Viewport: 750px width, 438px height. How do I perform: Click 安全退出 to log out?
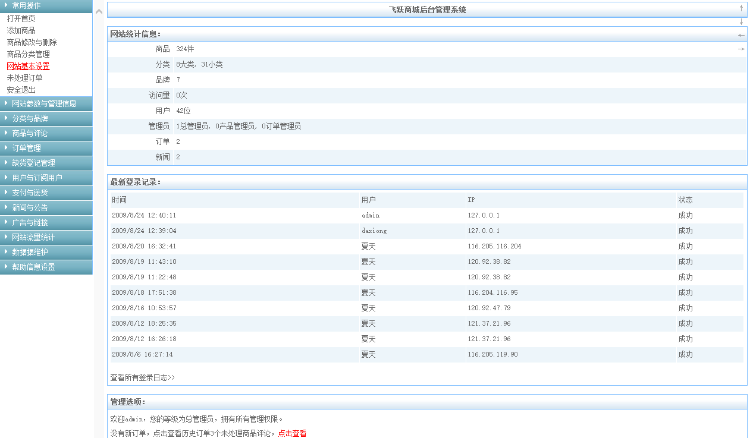pyautogui.click(x=21, y=90)
